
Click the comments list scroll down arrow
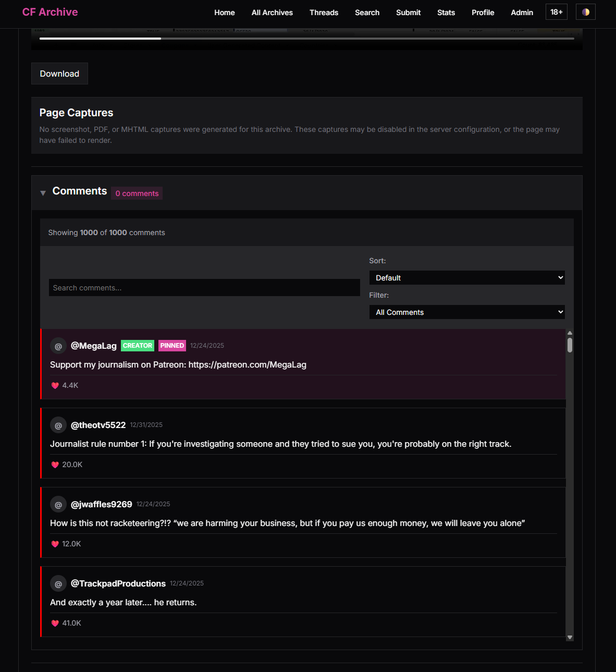click(x=570, y=637)
